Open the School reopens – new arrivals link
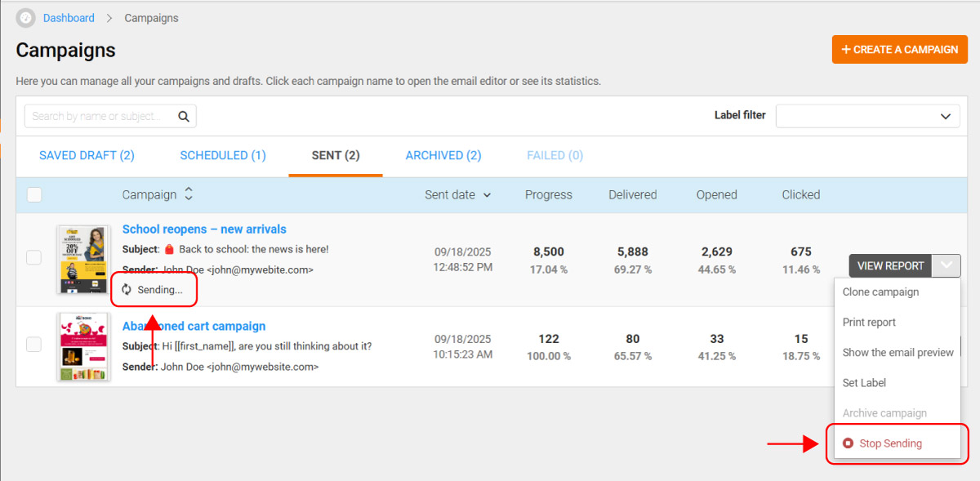The width and height of the screenshot is (980, 481). [x=204, y=229]
